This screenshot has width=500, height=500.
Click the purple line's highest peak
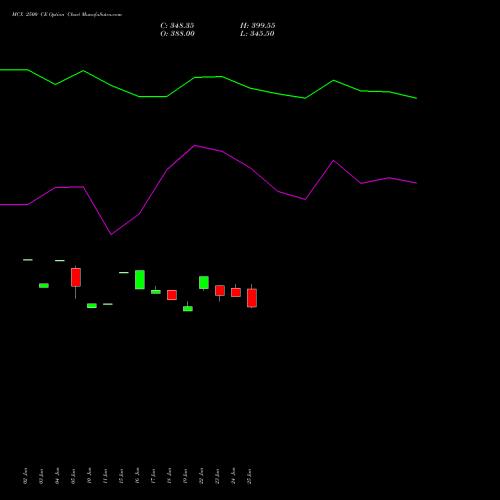(195, 145)
